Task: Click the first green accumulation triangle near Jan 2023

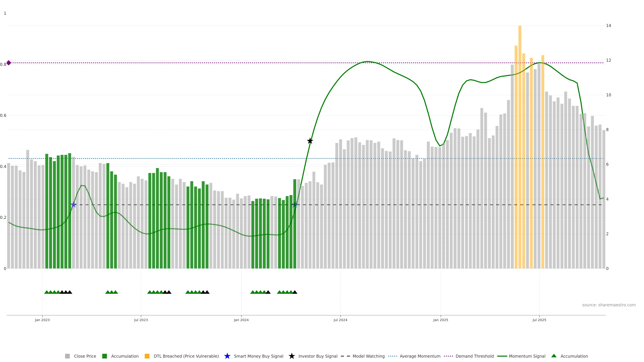Action: pos(46,292)
